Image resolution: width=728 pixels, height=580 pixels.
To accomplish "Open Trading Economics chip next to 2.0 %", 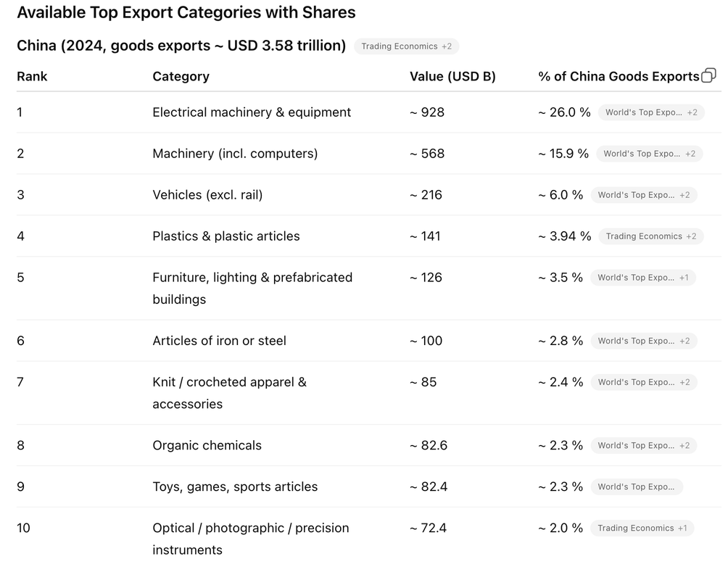I will [642, 528].
